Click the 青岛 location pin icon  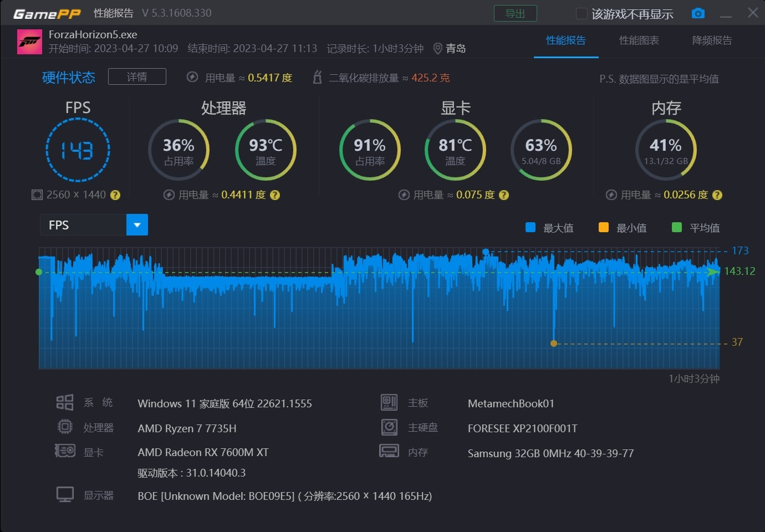click(x=437, y=48)
